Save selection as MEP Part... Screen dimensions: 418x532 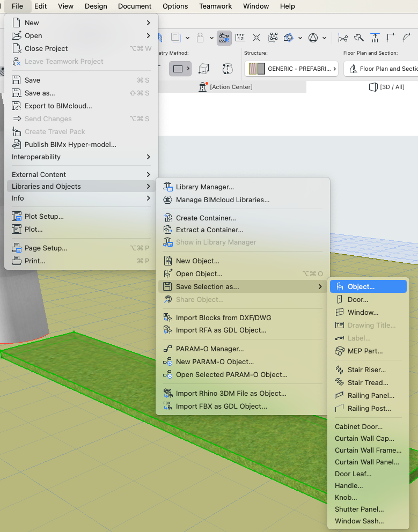369,351
